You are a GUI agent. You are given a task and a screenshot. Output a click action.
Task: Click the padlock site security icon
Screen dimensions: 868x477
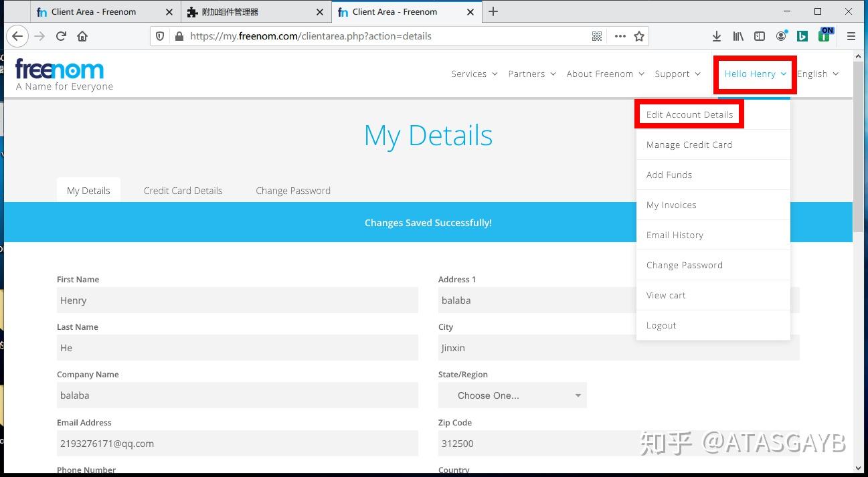(x=179, y=36)
